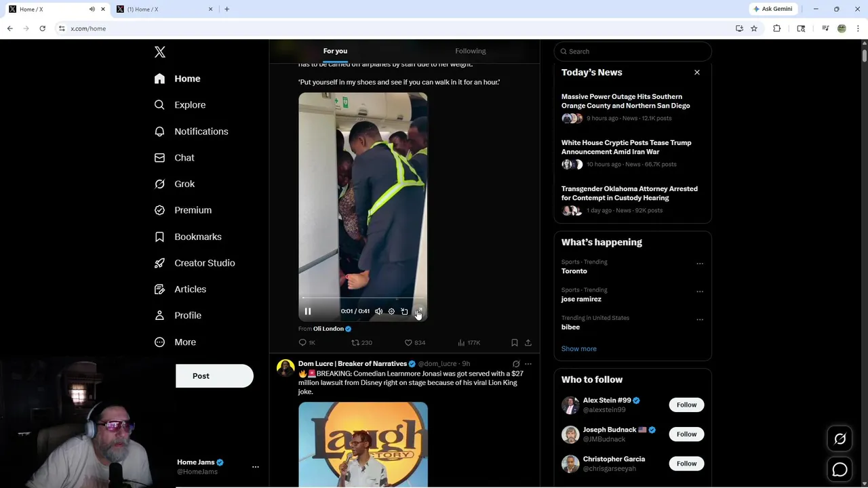
Task: View analytics showing 177K views
Action: 469,343
